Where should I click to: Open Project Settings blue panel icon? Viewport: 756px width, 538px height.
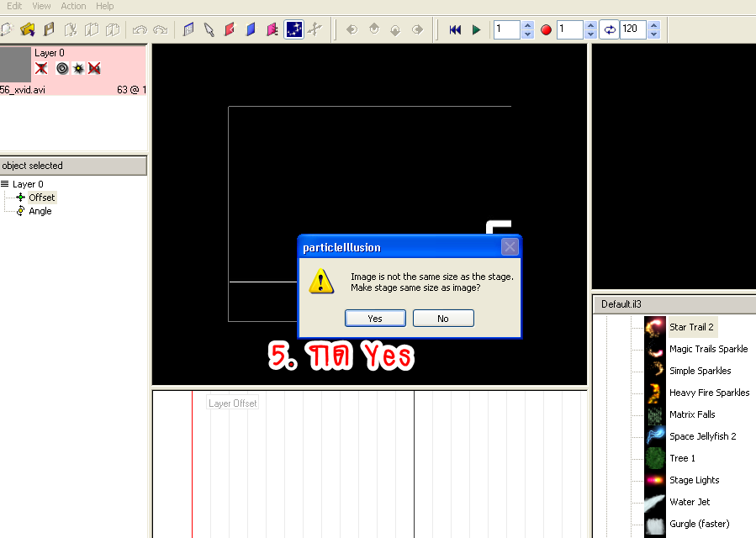pos(188,29)
